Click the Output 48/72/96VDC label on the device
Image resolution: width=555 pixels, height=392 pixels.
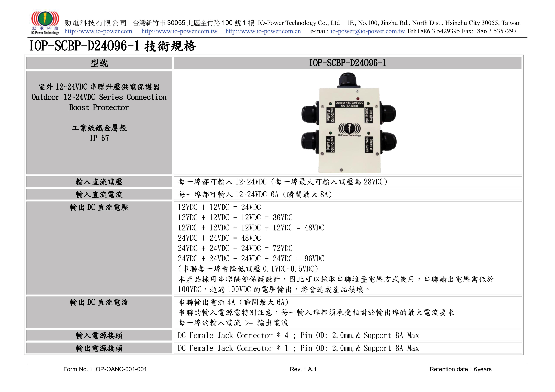coord(349,104)
